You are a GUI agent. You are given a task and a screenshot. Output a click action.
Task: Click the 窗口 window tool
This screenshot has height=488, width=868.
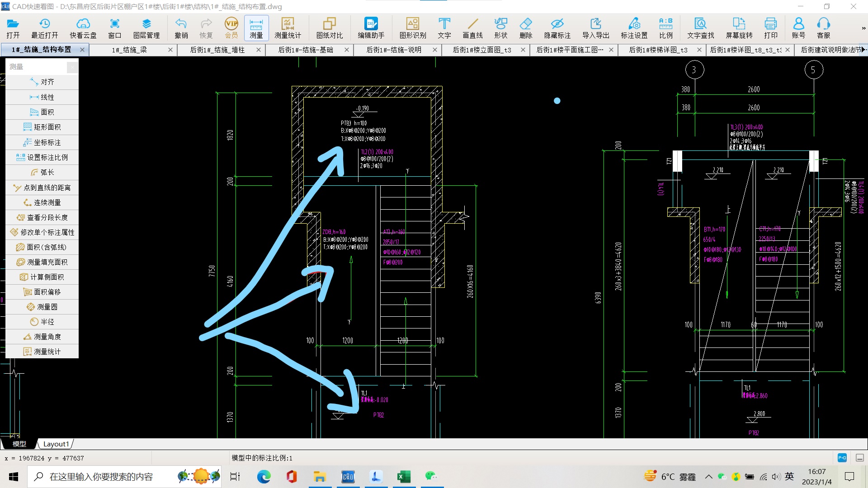pos(115,28)
